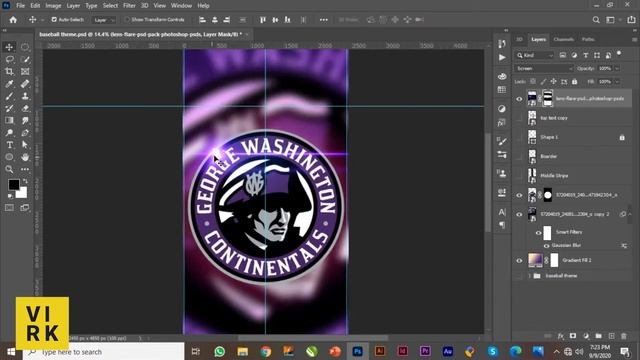Open the Auto-Select Layer dropdown
This screenshot has height=360, width=640.
point(104,20)
